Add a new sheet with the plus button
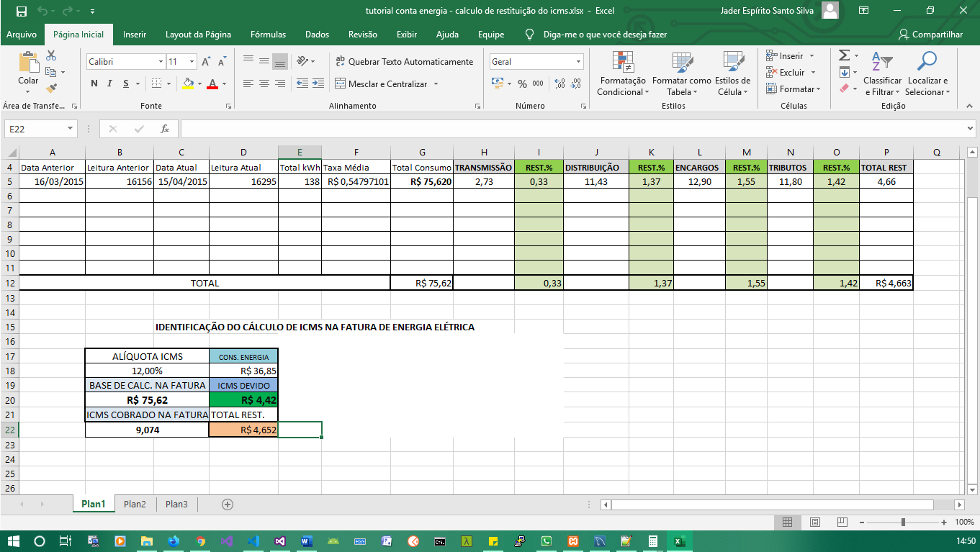Viewport: 980px width, 552px height. click(x=226, y=504)
